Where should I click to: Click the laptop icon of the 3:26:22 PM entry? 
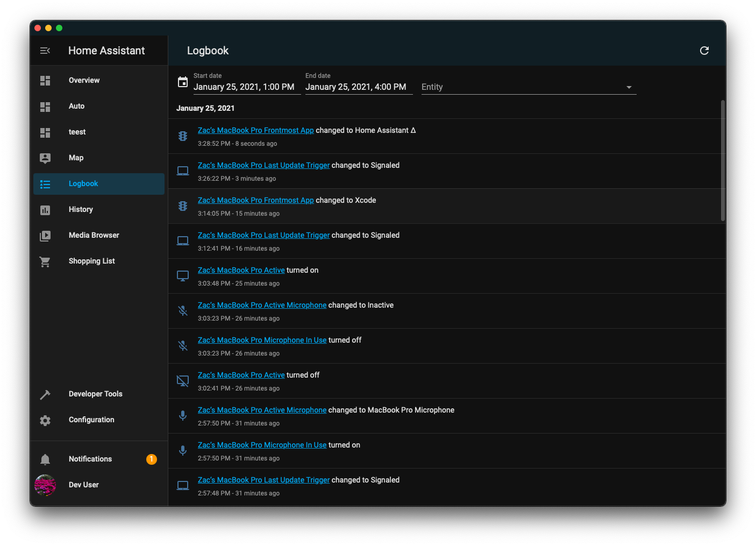click(183, 171)
